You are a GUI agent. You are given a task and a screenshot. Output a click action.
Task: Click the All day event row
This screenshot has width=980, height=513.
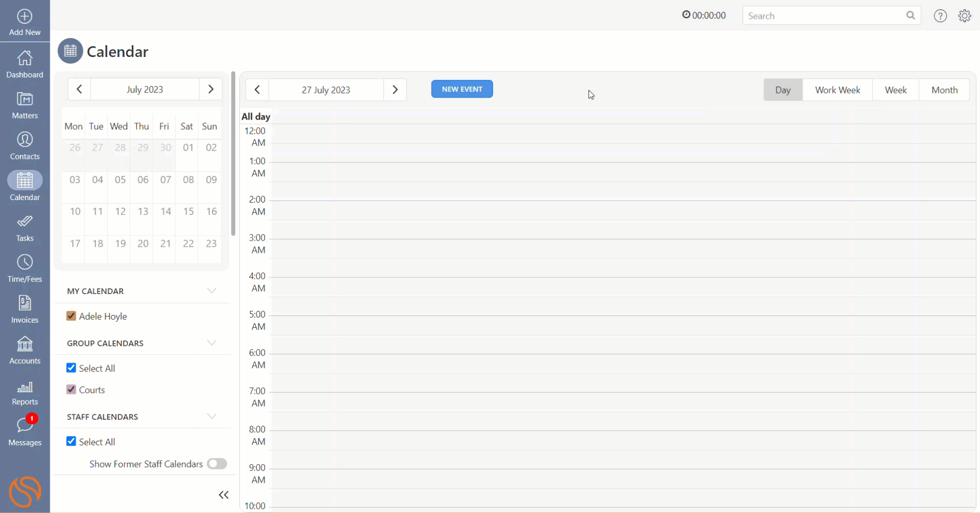point(623,116)
